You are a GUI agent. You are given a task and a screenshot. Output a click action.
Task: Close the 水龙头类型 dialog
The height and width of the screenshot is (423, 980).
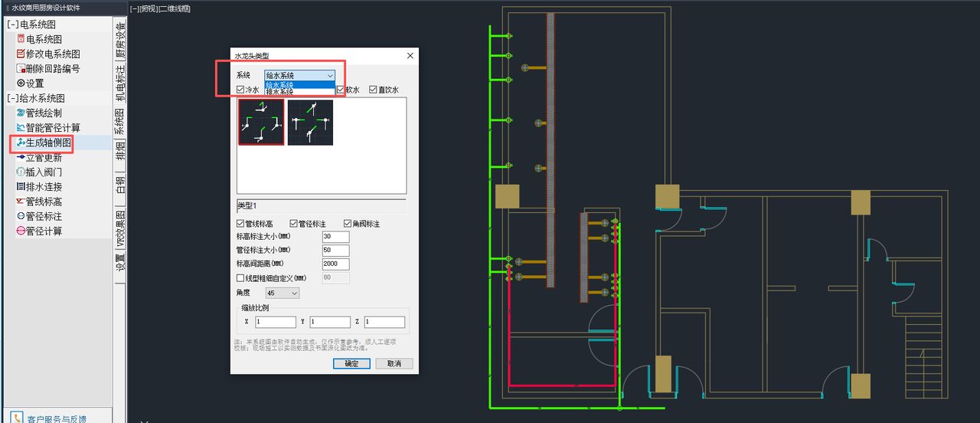point(410,56)
